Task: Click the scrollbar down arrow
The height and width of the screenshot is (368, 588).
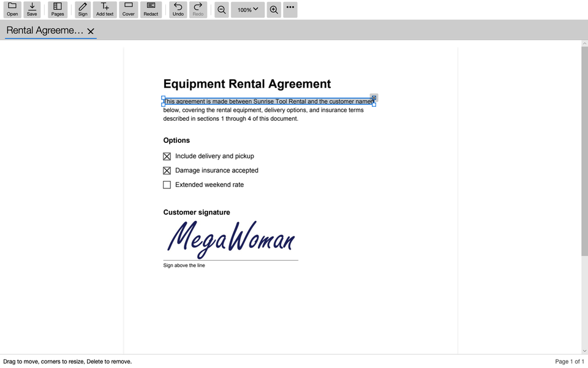Action: click(584, 351)
